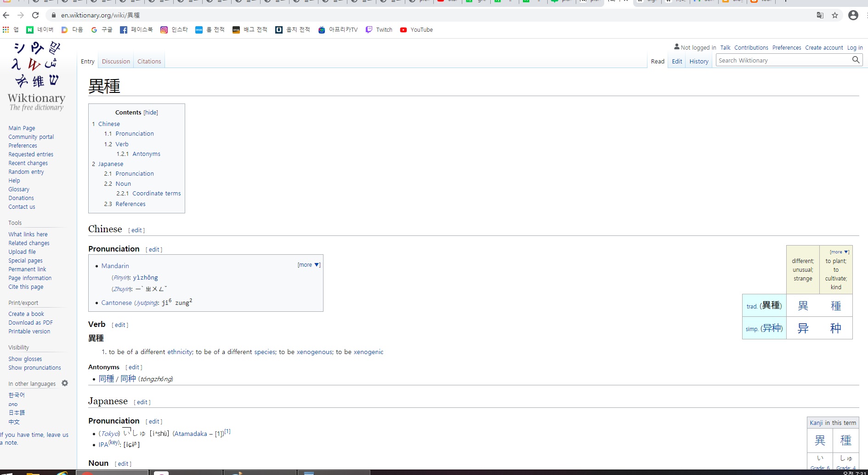Edit the Antonyms section

[x=134, y=367]
